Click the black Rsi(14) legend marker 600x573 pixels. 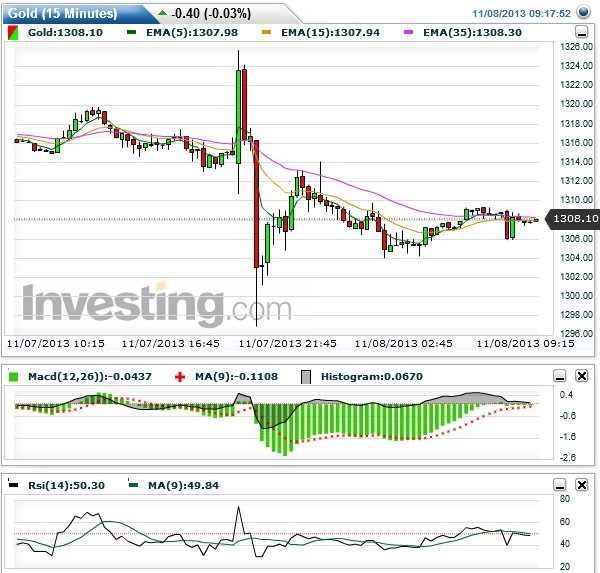coord(13,484)
